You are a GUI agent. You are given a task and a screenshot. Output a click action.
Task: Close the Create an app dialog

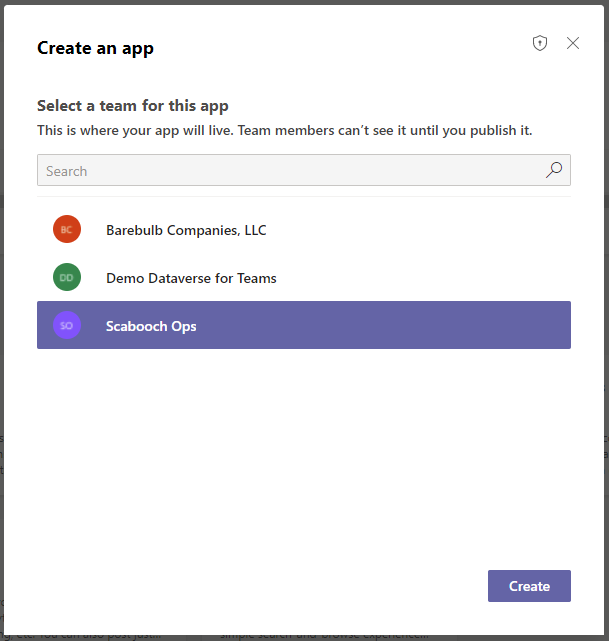(573, 43)
